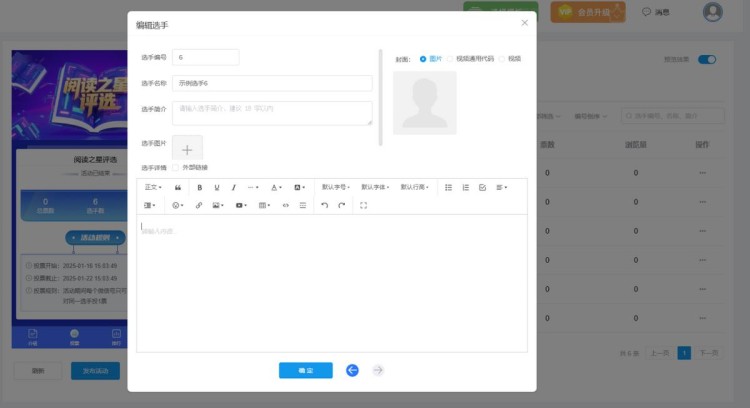Redo the last undone action
750x408 pixels.
point(342,205)
